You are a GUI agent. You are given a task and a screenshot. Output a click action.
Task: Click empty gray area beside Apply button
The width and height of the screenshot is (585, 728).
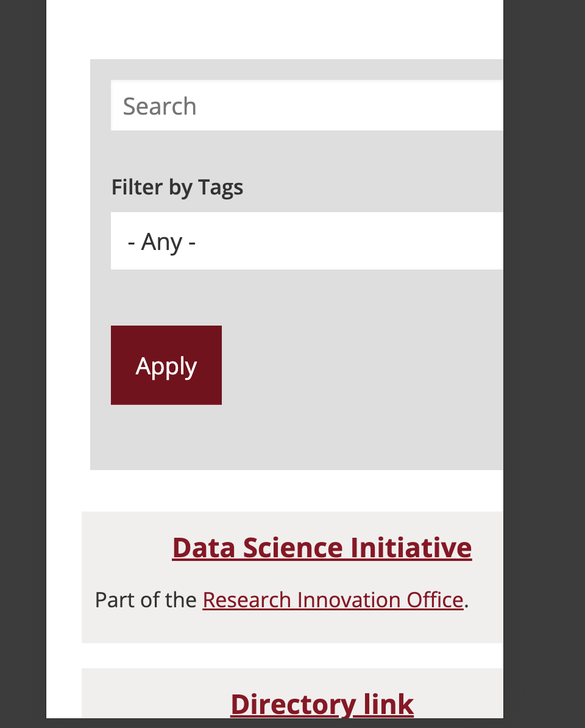click(366, 366)
